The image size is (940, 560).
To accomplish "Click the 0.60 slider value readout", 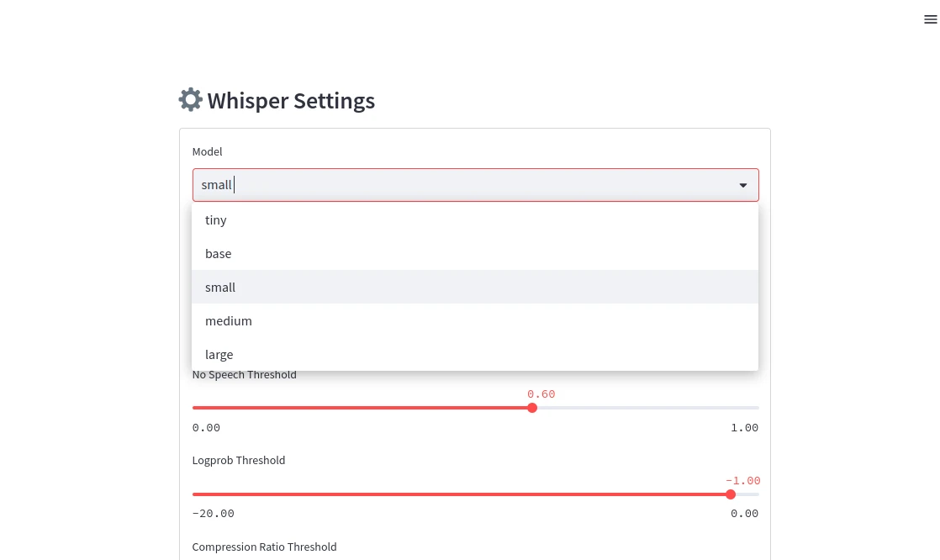I will tap(541, 394).
